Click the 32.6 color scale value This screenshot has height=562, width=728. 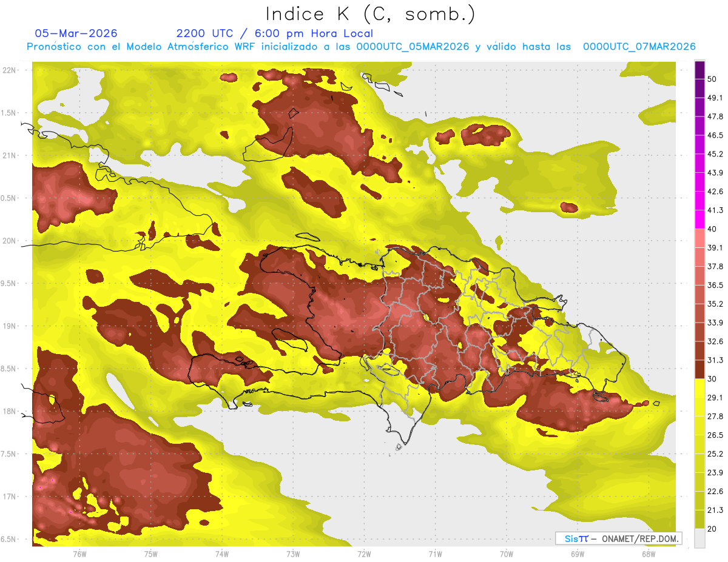click(715, 341)
